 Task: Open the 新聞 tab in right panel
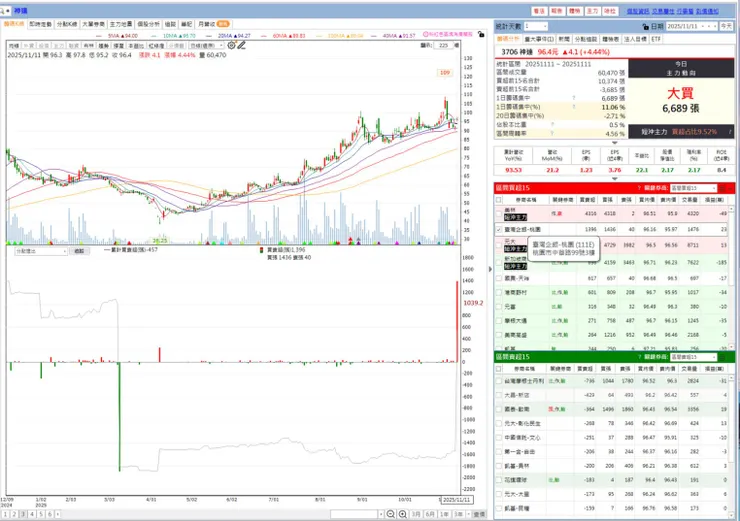tap(563, 39)
